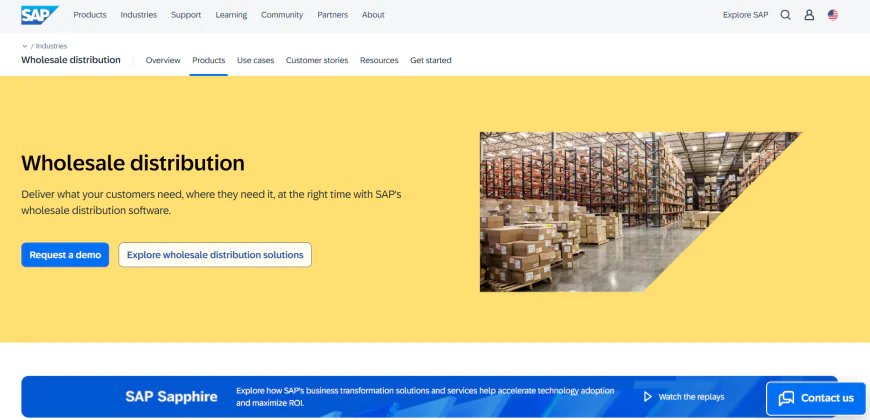Open the user account icon
The width and height of the screenshot is (870, 420).
pos(809,15)
